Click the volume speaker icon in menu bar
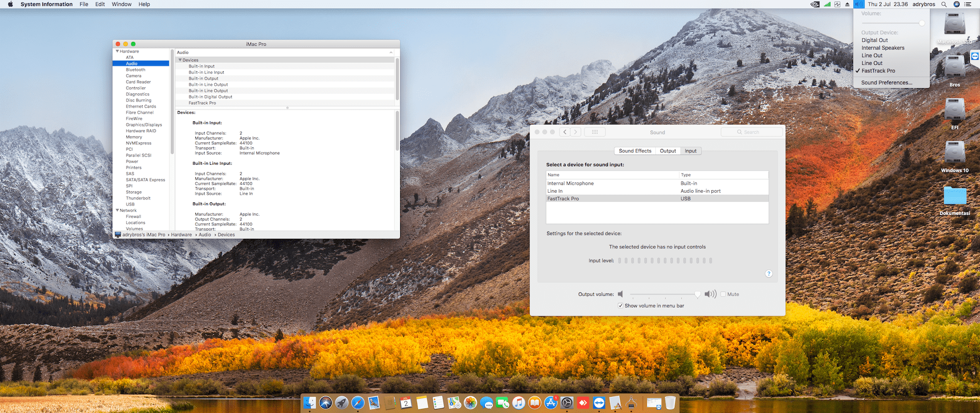 point(859,4)
